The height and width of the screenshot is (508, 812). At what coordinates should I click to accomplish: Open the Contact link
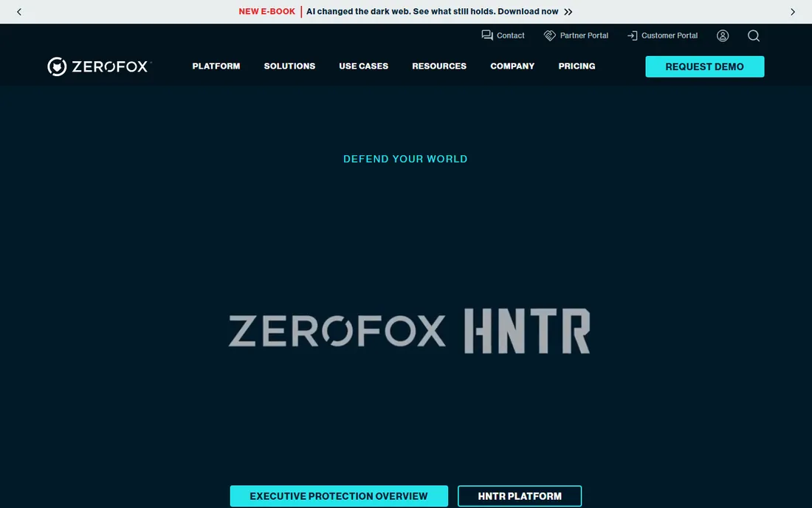511,35
